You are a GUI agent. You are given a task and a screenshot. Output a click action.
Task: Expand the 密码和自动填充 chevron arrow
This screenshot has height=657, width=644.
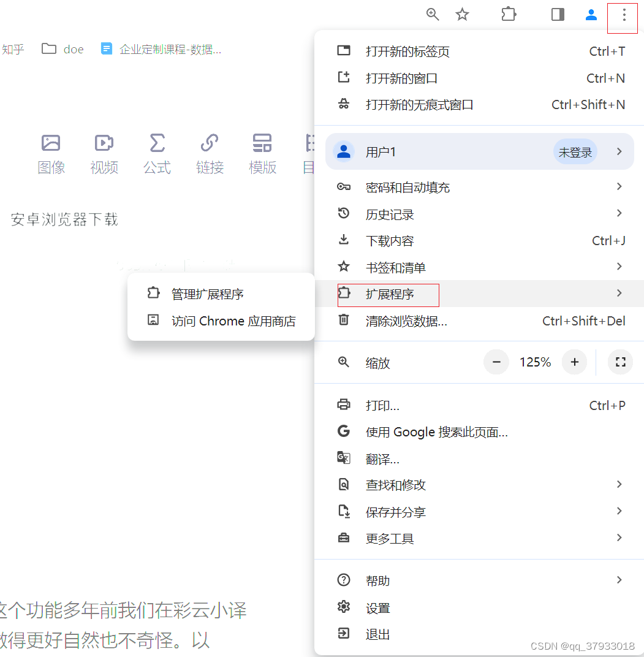(619, 186)
